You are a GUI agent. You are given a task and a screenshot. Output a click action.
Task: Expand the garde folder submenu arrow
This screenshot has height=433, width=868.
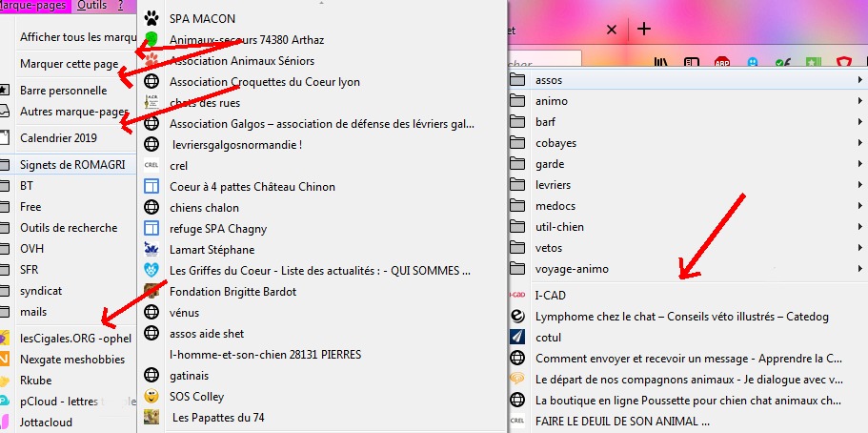(860, 163)
